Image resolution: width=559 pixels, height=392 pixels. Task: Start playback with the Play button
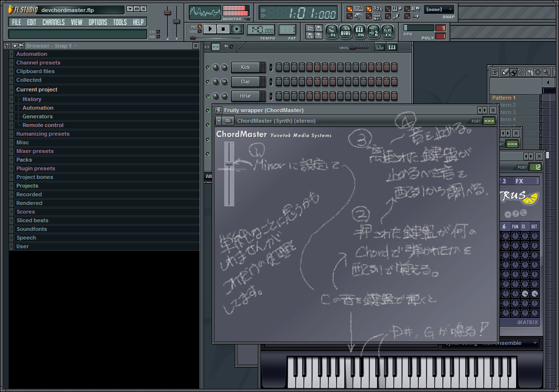click(210, 29)
